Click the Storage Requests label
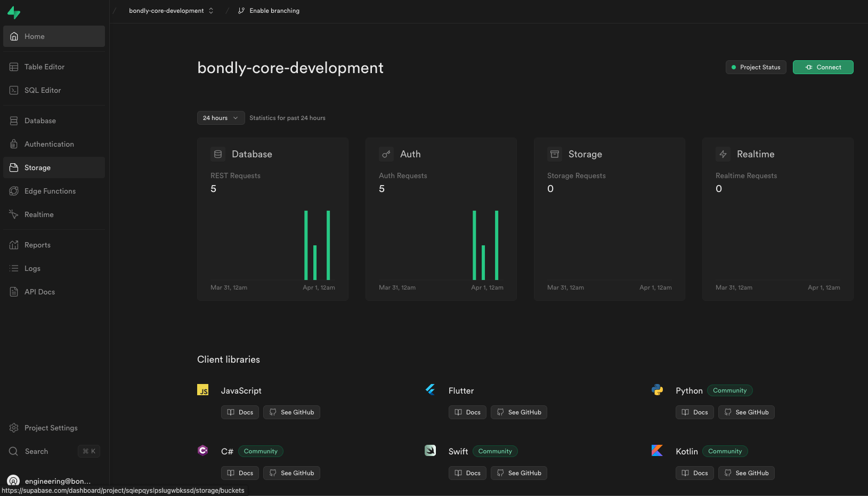The height and width of the screenshot is (496, 868). [577, 175]
